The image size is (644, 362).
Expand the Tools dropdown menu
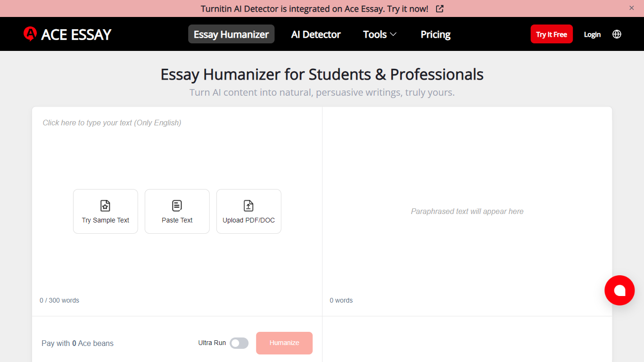pyautogui.click(x=380, y=34)
